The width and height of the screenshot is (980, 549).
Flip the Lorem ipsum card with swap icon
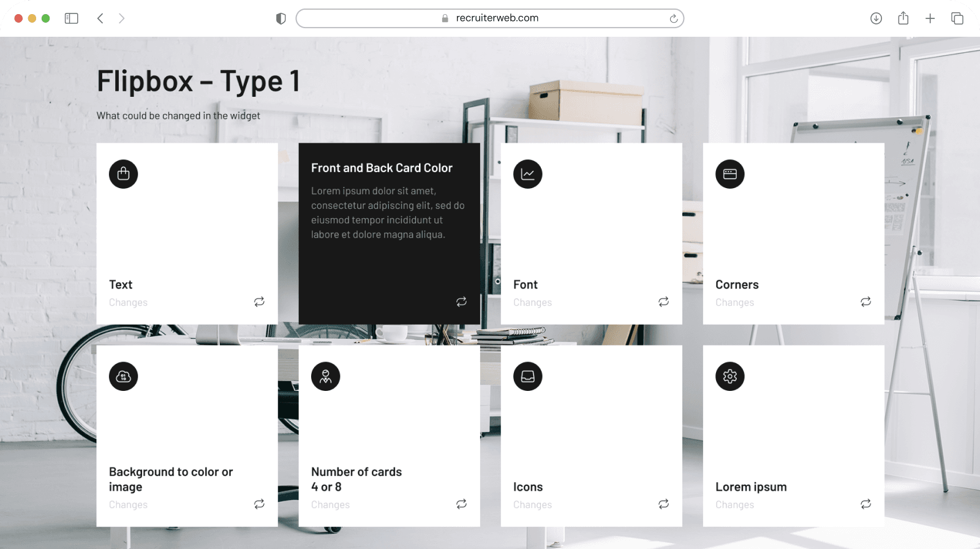point(865,504)
